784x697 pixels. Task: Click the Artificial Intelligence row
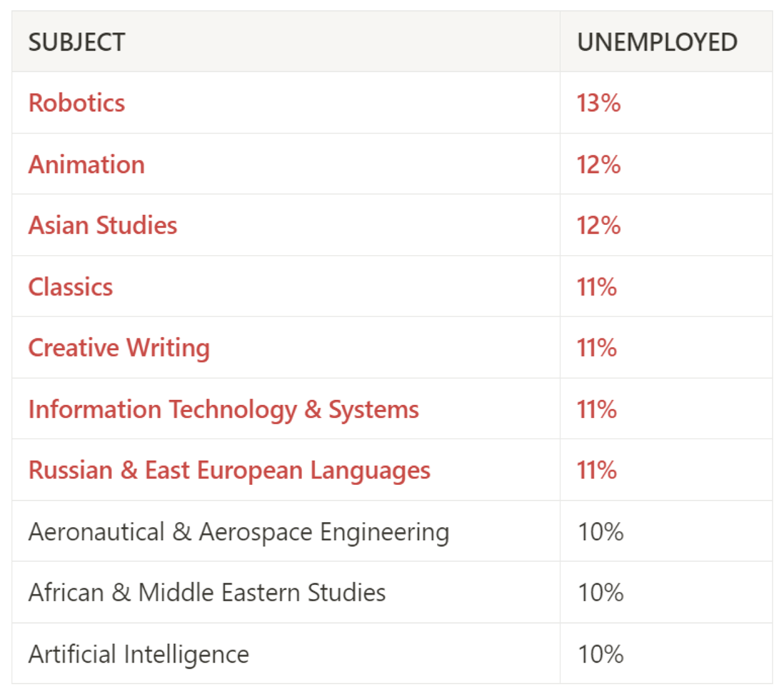392,653
